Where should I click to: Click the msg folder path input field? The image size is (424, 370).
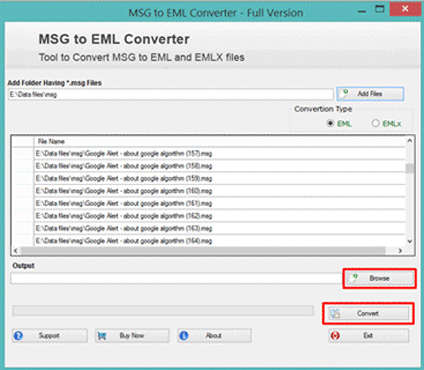(x=171, y=95)
